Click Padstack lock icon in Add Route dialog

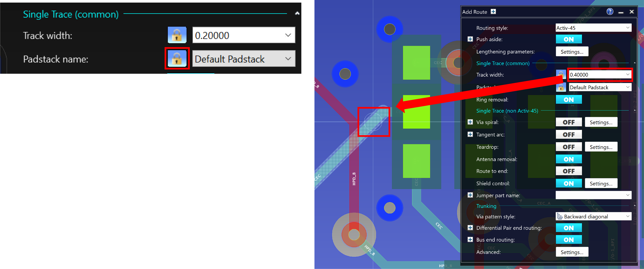click(561, 87)
